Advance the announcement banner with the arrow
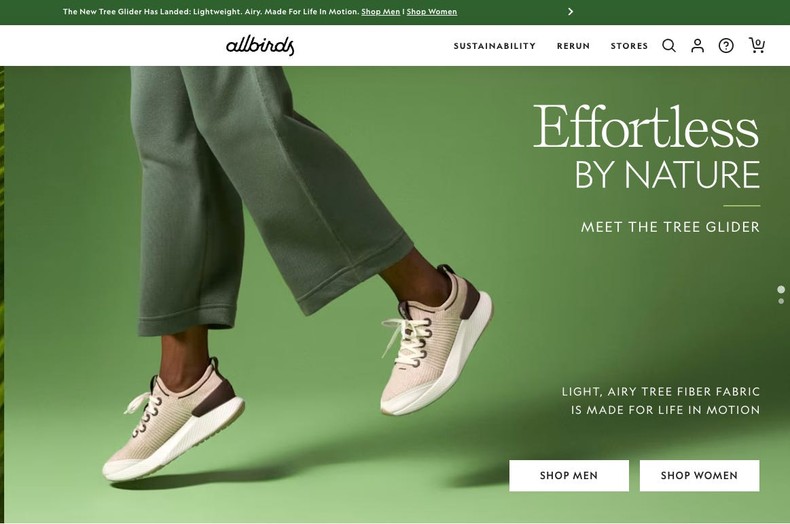This screenshot has width=790, height=524. 570,12
